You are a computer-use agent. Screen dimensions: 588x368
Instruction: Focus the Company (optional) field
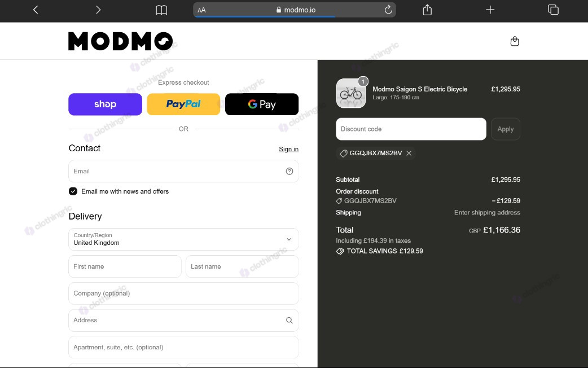coord(183,293)
